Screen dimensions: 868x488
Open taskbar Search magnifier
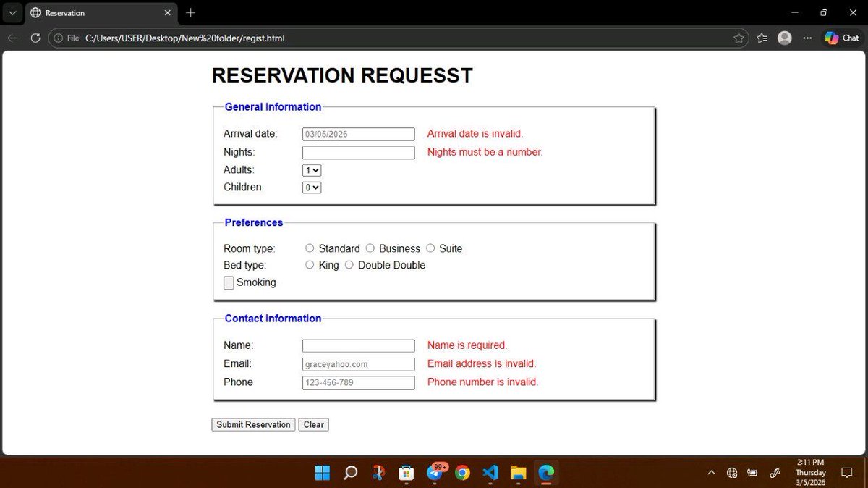[x=350, y=473]
